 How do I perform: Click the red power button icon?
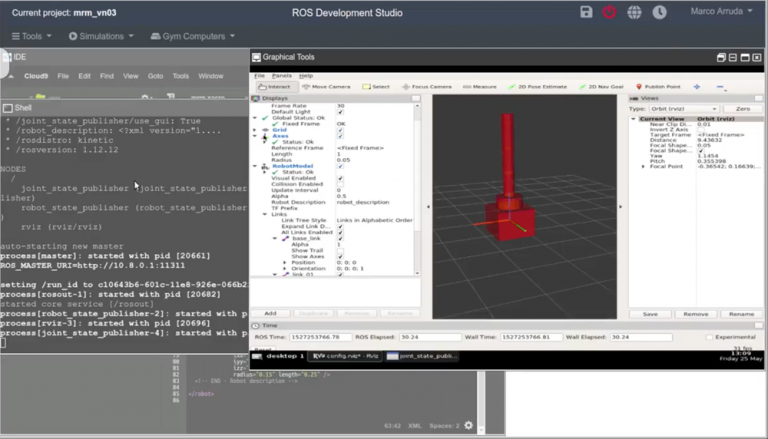609,12
